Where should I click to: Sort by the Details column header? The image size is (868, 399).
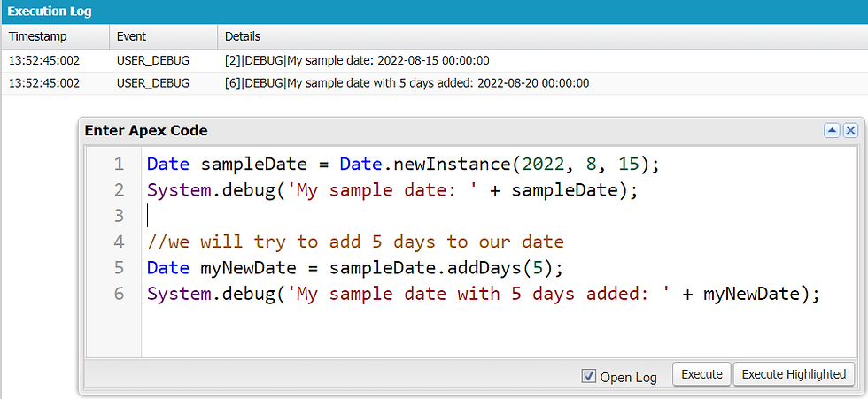(x=542, y=36)
